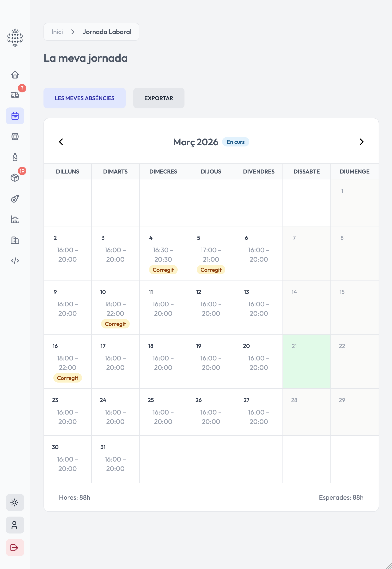This screenshot has width=392, height=569.
Task: Open Les meves absències
Action: [x=85, y=98]
